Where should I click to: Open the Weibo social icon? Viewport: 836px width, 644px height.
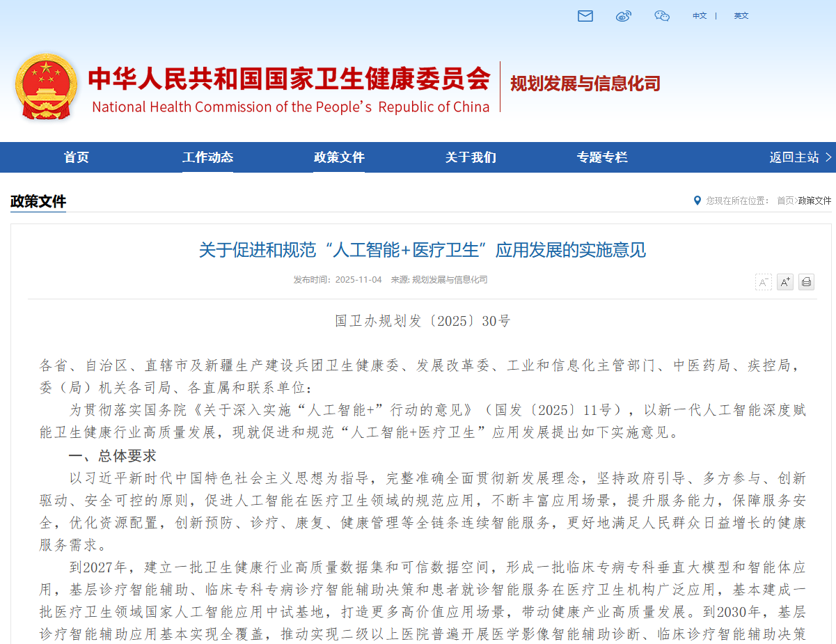624,16
